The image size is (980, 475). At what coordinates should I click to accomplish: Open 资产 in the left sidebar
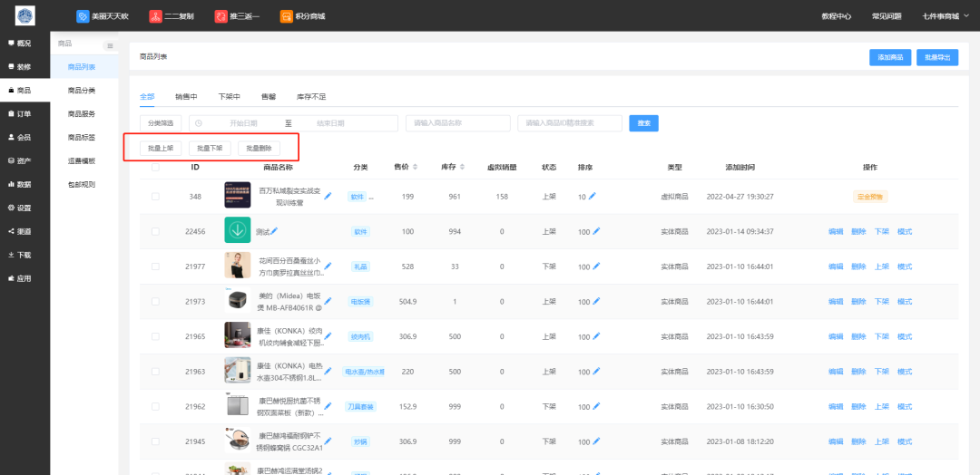click(19, 161)
